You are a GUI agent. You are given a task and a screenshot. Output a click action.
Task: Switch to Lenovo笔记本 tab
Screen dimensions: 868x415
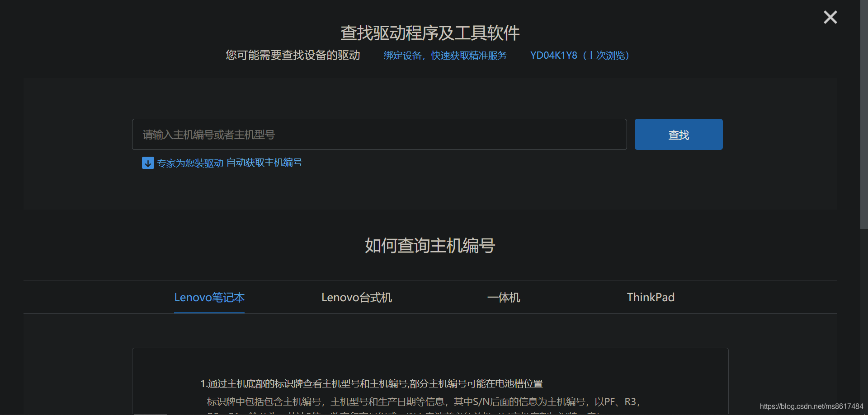click(209, 297)
